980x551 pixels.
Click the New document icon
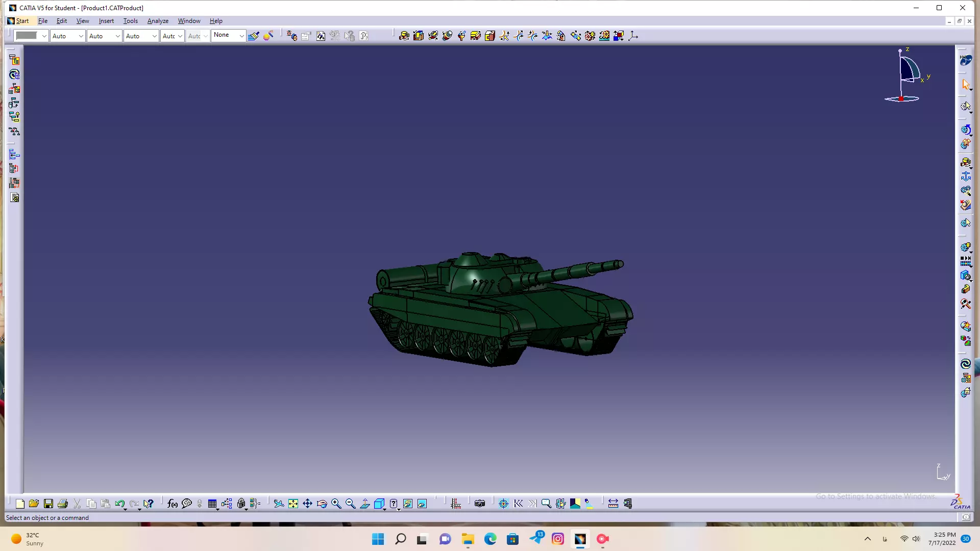[x=20, y=504]
